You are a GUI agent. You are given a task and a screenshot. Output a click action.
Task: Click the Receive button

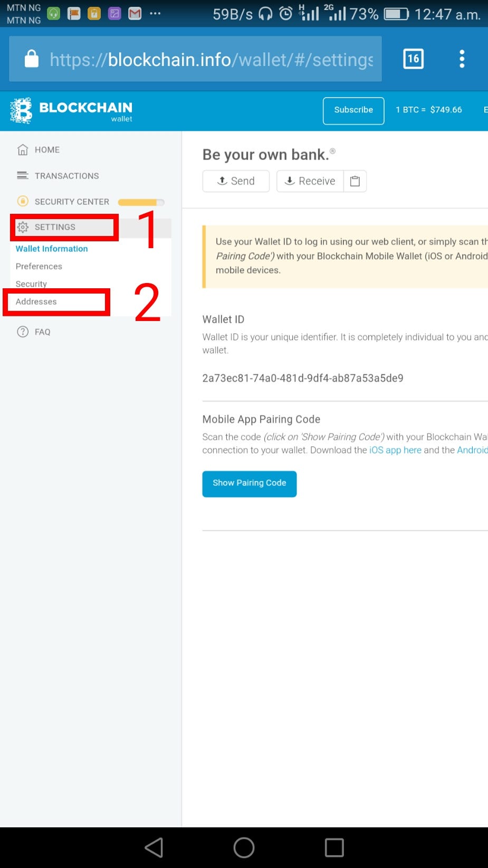tap(310, 181)
